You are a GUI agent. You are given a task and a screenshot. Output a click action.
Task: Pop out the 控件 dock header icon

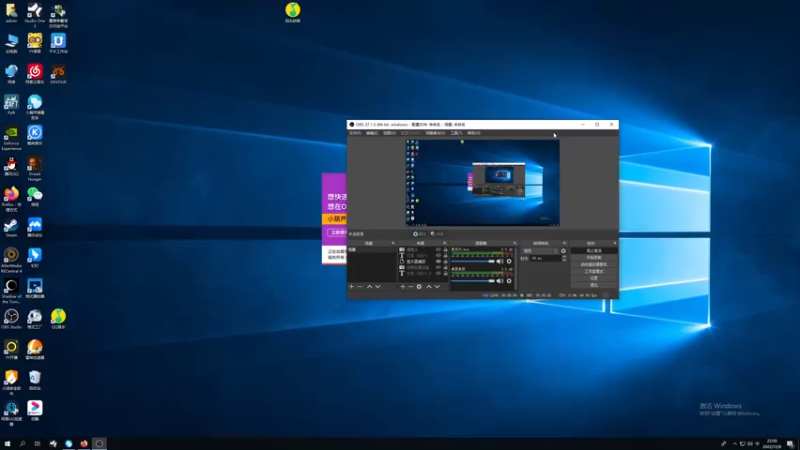tap(615, 243)
